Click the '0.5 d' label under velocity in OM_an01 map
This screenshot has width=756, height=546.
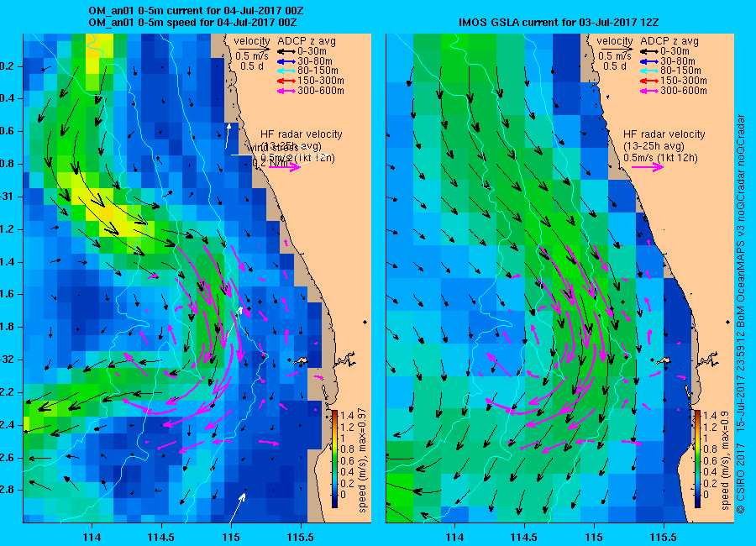[x=252, y=66]
